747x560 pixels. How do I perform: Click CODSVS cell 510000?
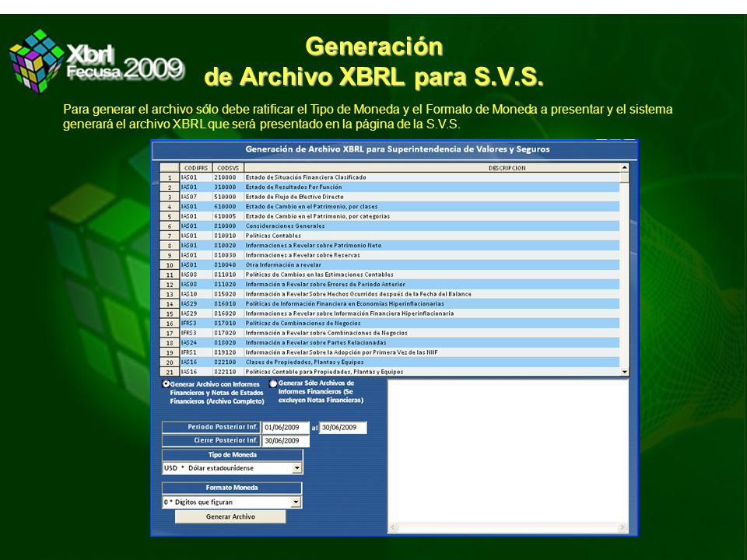click(228, 197)
